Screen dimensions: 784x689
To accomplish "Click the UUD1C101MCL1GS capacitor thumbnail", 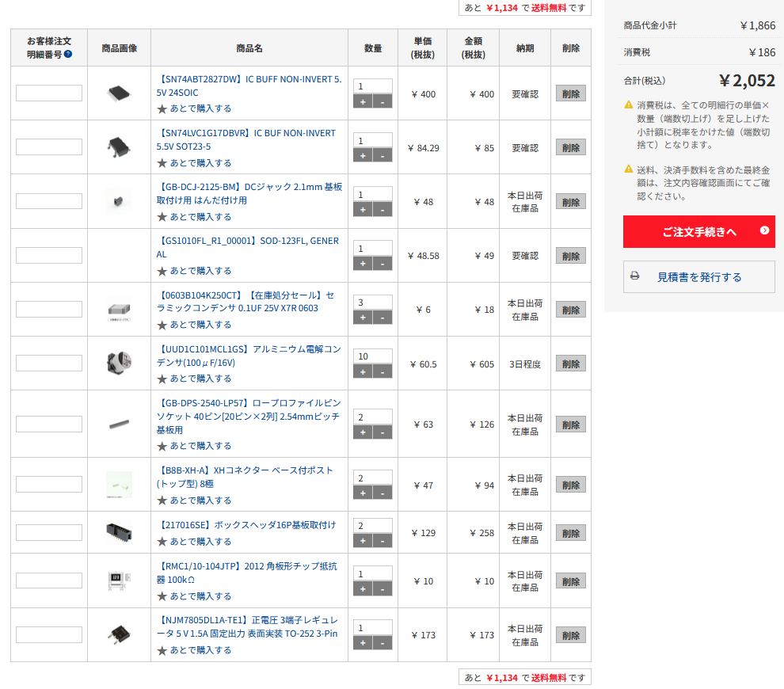I will tap(119, 363).
